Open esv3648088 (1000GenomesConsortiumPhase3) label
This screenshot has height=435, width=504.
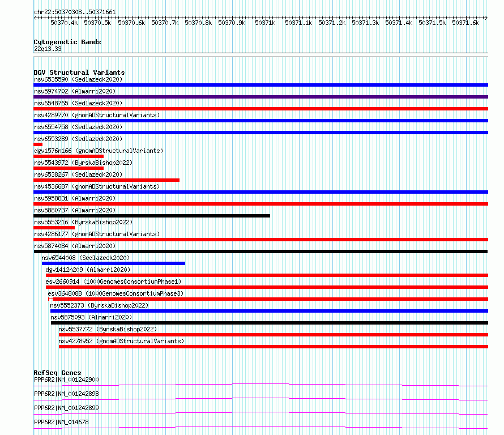[116, 293]
